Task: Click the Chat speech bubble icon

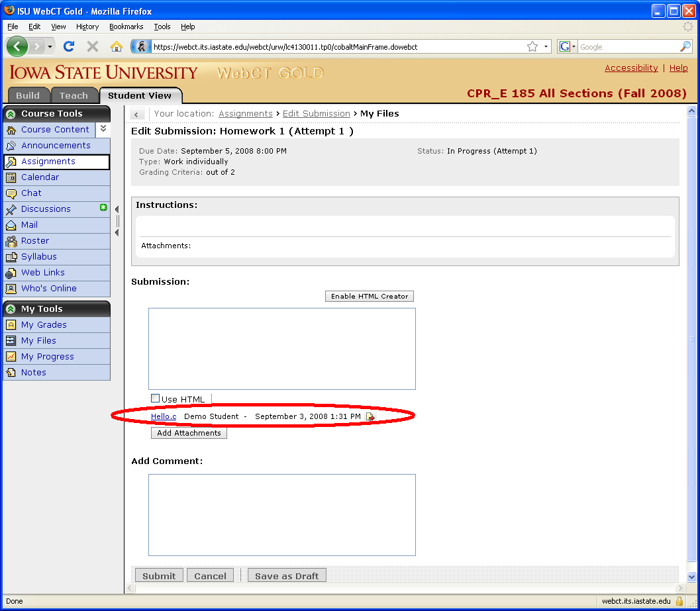Action: pos(11,193)
